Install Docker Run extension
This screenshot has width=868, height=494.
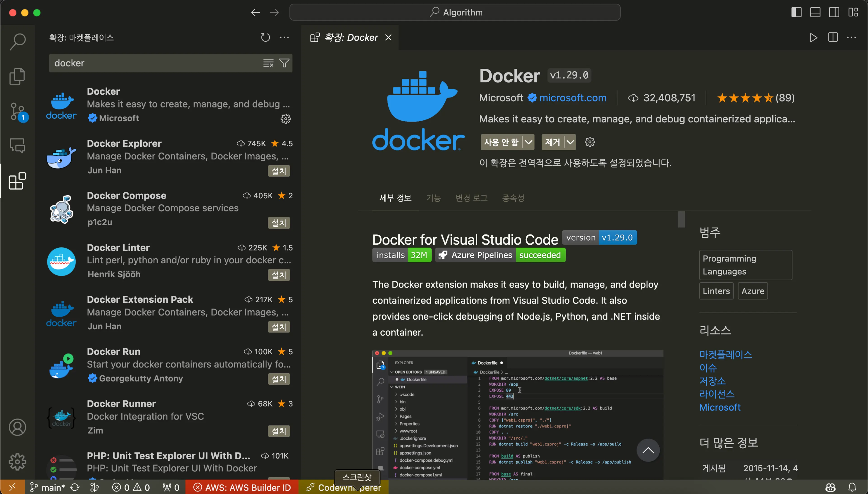(x=279, y=379)
